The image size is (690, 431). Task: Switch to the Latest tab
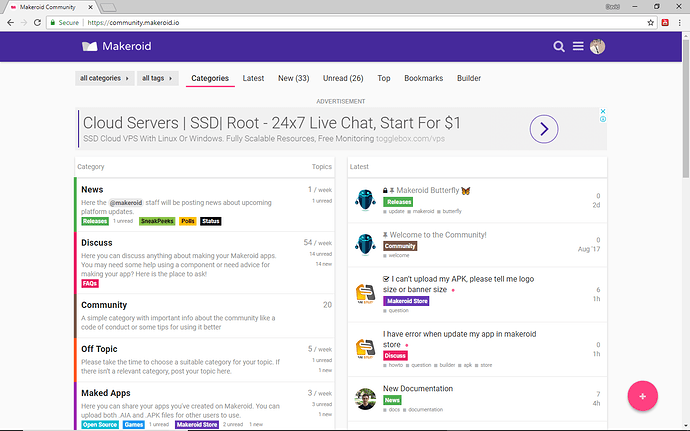coord(253,78)
